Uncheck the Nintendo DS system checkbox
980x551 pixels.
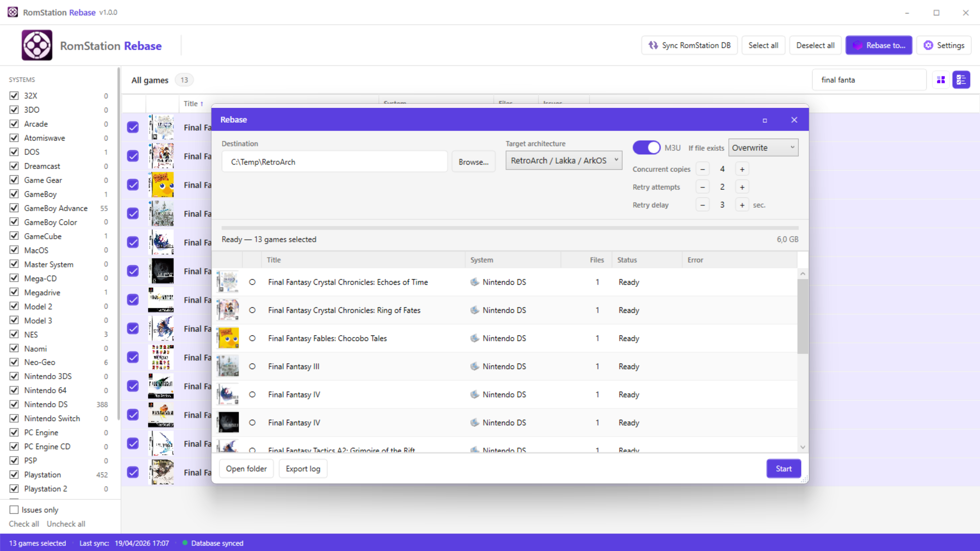tap(14, 404)
